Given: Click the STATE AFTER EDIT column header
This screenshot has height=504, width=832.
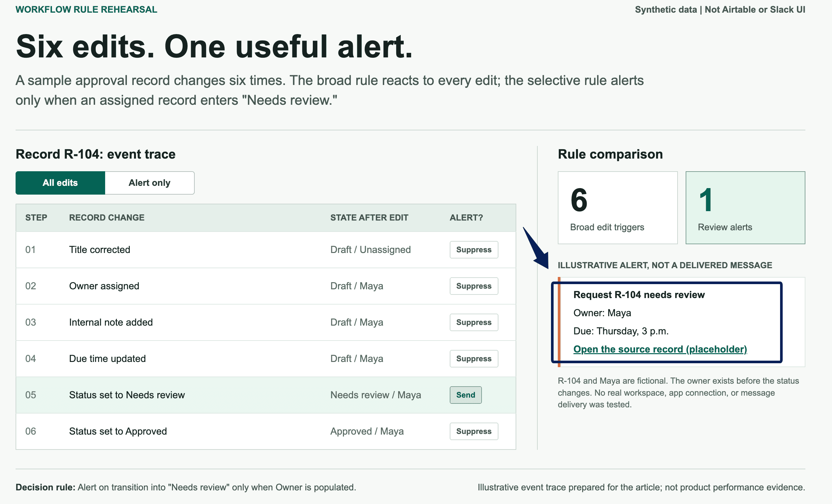Looking at the screenshot, I should click(x=369, y=217).
